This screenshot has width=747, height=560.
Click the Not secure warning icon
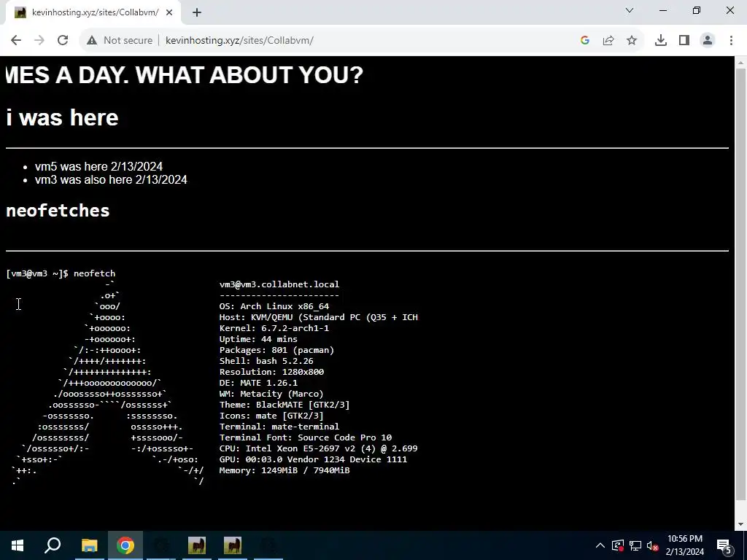(x=92, y=41)
